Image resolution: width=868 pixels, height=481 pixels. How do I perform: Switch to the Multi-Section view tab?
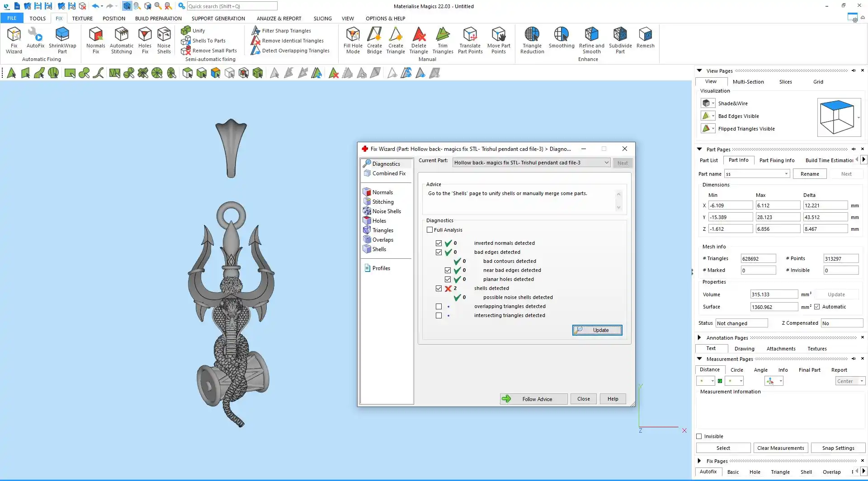[x=748, y=82]
